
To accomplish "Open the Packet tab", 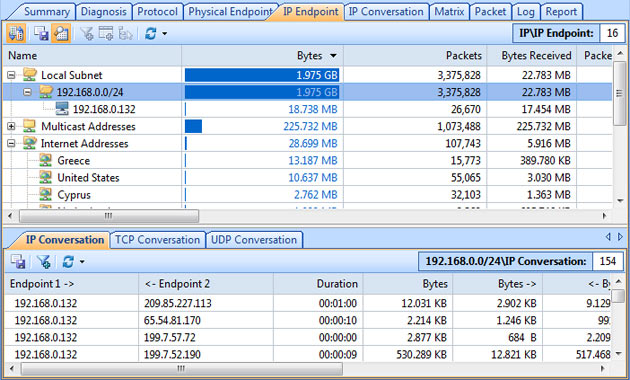I will 491,12.
